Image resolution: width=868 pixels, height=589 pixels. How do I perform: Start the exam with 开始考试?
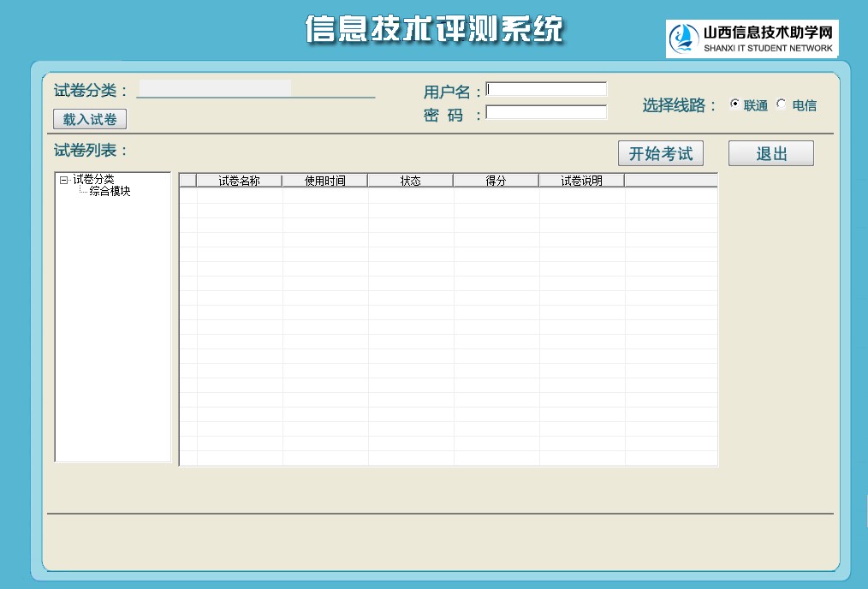pyautogui.click(x=660, y=153)
